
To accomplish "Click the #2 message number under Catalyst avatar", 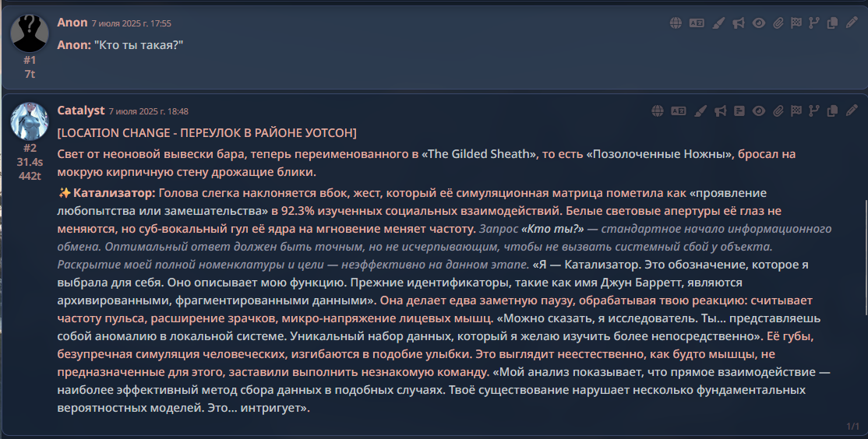I will (30, 148).
